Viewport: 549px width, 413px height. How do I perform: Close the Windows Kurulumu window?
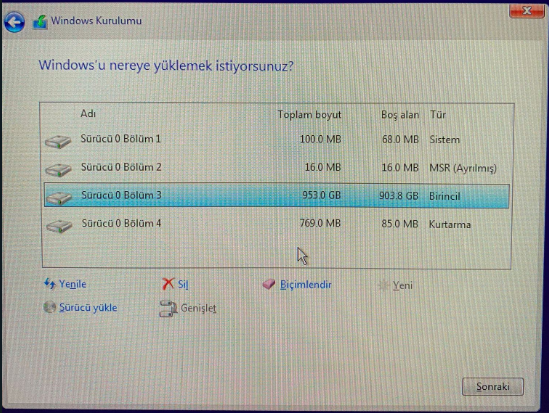point(527,11)
